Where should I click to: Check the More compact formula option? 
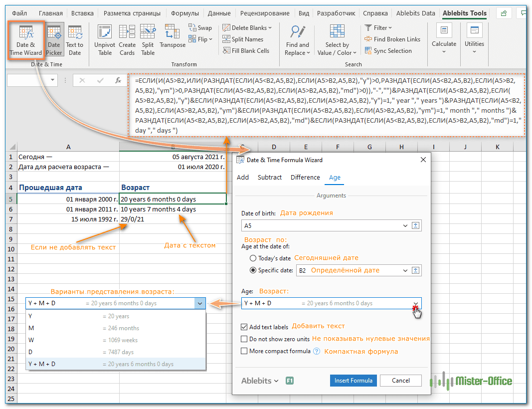pyautogui.click(x=244, y=351)
